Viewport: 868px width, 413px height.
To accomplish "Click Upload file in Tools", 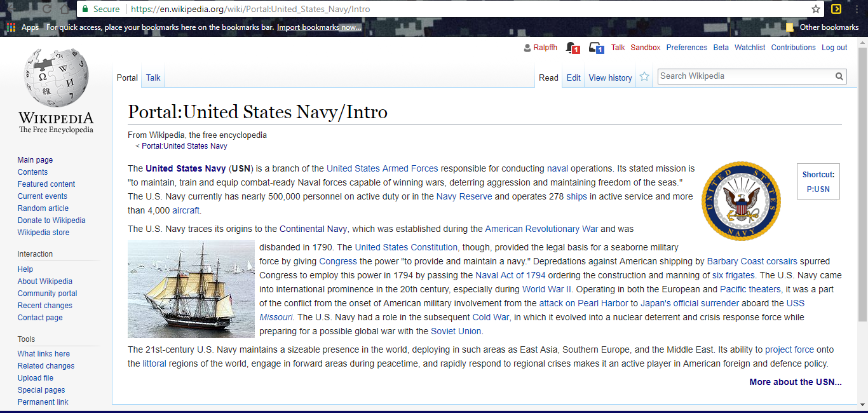I will [36, 378].
